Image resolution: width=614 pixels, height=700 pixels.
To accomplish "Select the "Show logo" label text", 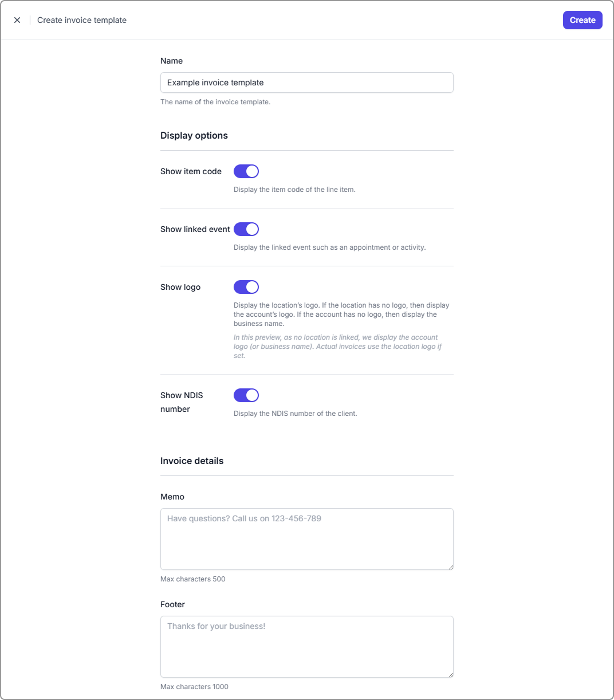I will (180, 287).
